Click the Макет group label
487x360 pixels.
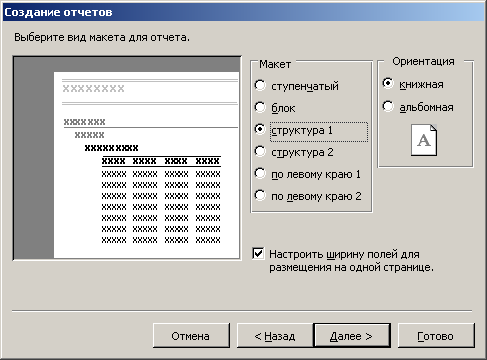[x=275, y=64]
